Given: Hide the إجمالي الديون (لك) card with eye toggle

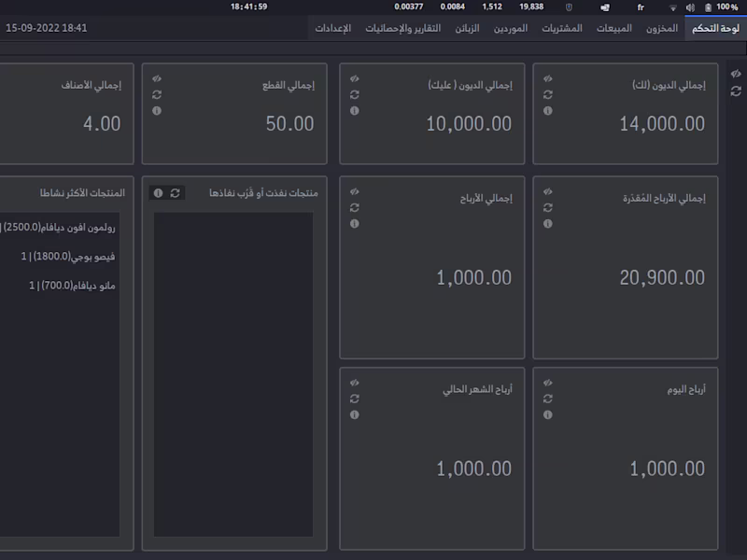Looking at the screenshot, I should [x=548, y=77].
